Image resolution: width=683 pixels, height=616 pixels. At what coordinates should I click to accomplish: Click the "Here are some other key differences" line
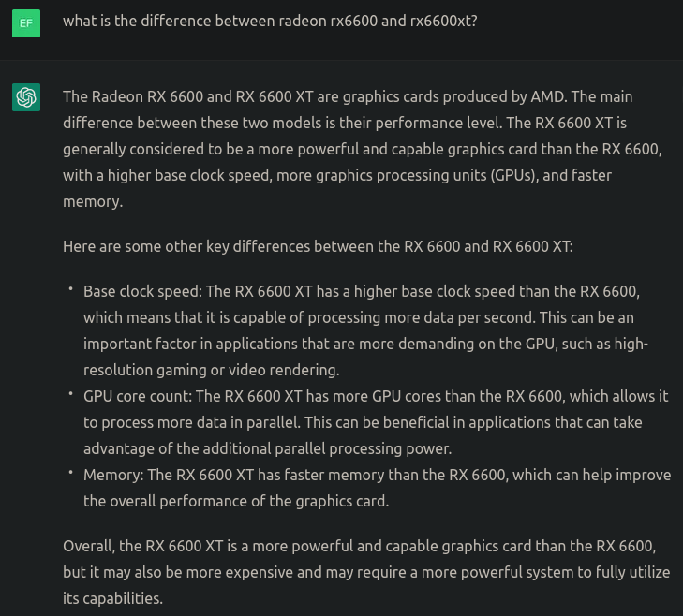[317, 246]
